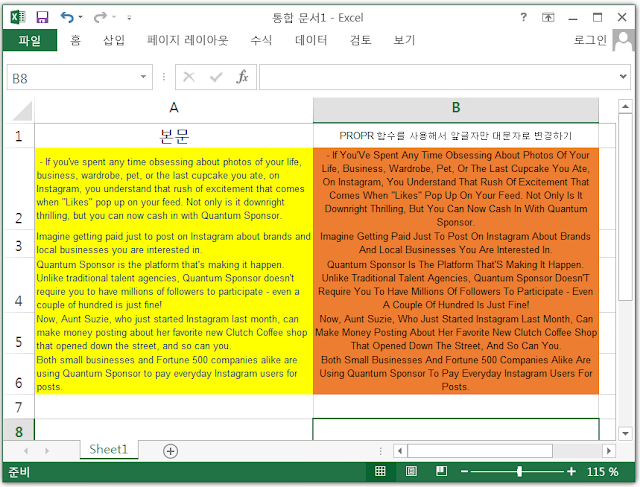Switch to Normal view in status bar
640x487 pixels.
[380, 471]
